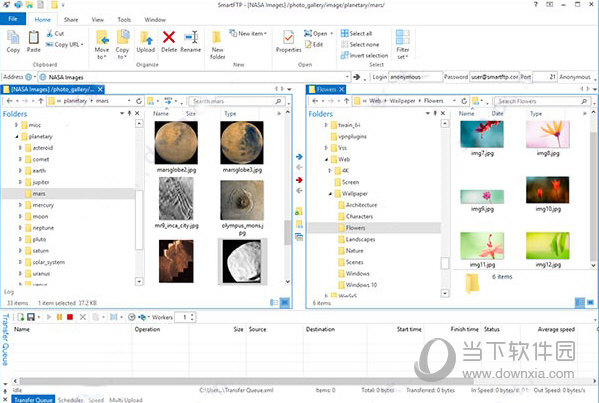Screen dimensions: 599x403
Task: Switch to the Share ribbon tab
Action: [71, 19]
